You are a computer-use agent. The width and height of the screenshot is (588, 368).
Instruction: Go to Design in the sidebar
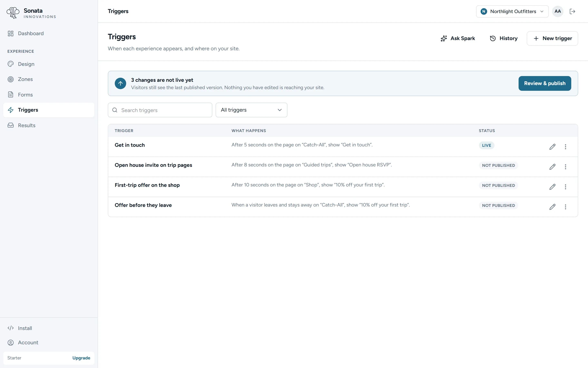[x=49, y=64]
